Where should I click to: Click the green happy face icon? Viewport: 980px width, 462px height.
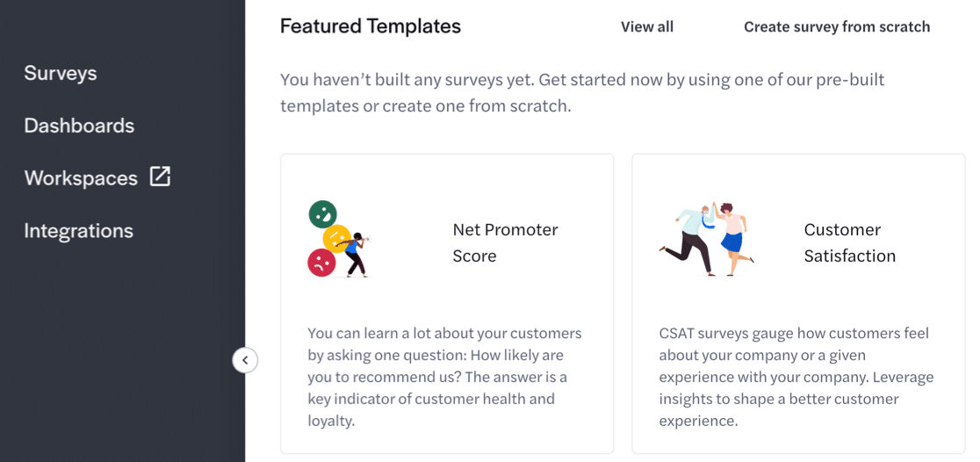coord(323,214)
